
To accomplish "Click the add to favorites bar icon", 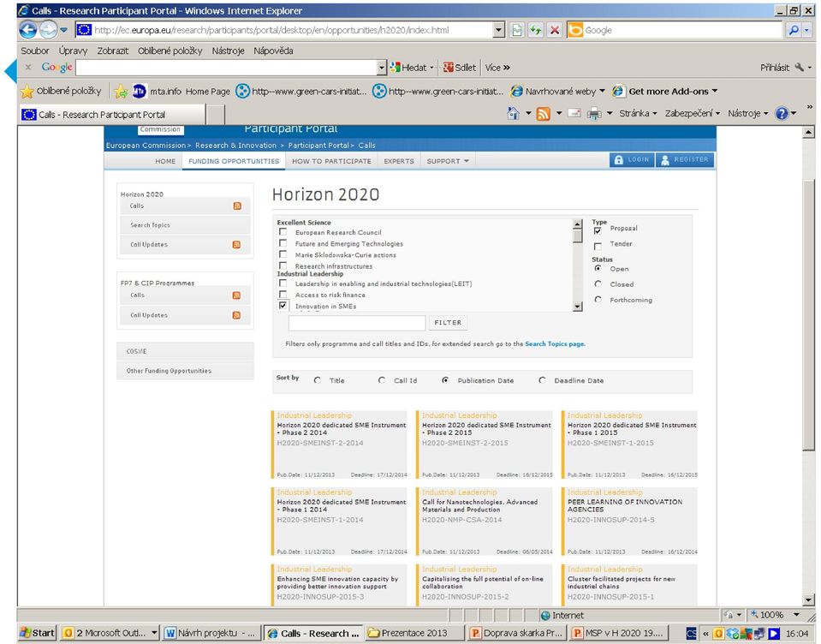I will click(121, 91).
